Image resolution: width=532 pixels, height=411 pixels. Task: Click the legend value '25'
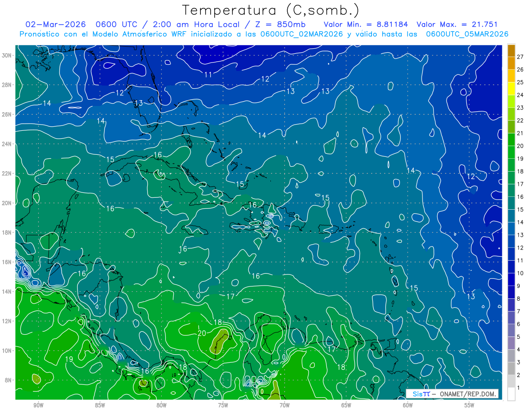(520, 82)
